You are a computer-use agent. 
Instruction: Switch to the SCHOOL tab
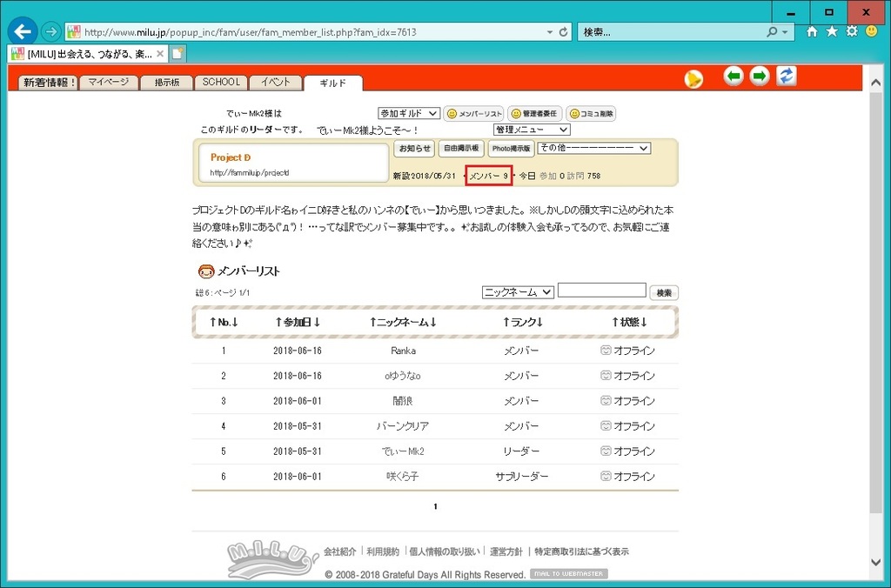coord(221,83)
